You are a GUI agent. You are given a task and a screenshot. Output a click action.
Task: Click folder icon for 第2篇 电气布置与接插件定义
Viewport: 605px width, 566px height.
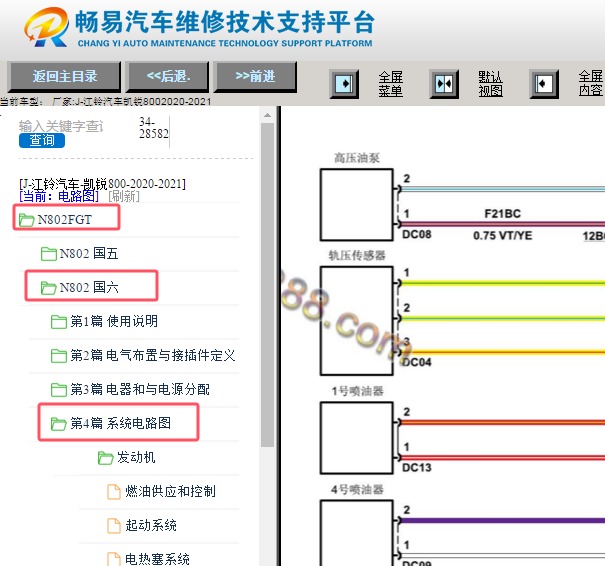[x=59, y=356]
